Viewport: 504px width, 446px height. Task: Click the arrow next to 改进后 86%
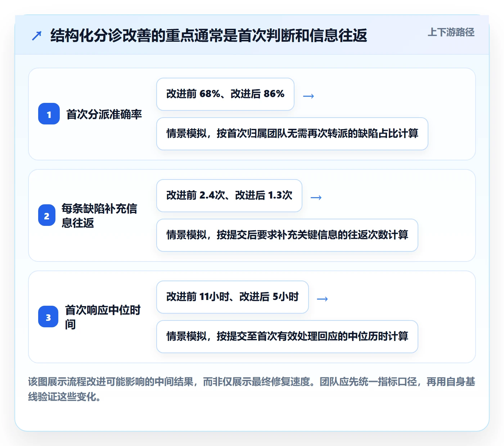click(309, 96)
